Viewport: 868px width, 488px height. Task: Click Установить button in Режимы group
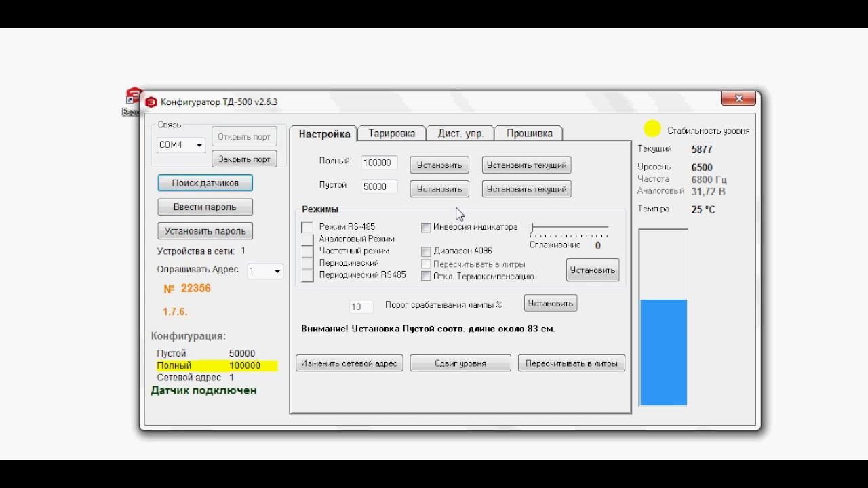click(593, 270)
